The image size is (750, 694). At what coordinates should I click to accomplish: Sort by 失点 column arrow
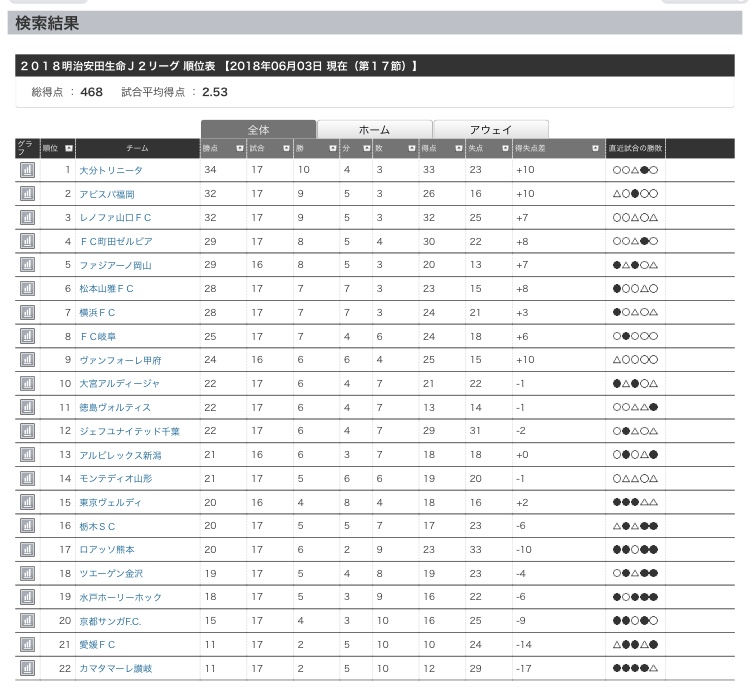pyautogui.click(x=503, y=148)
